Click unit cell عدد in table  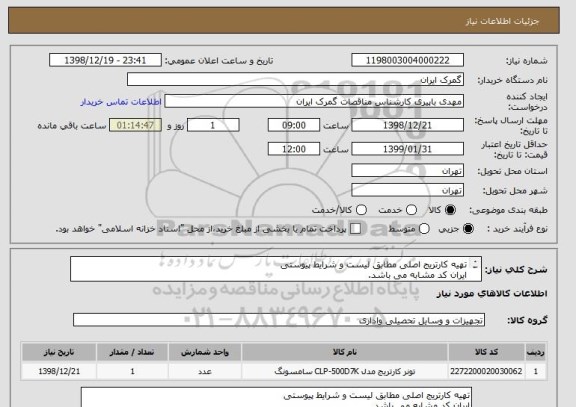click(205, 371)
